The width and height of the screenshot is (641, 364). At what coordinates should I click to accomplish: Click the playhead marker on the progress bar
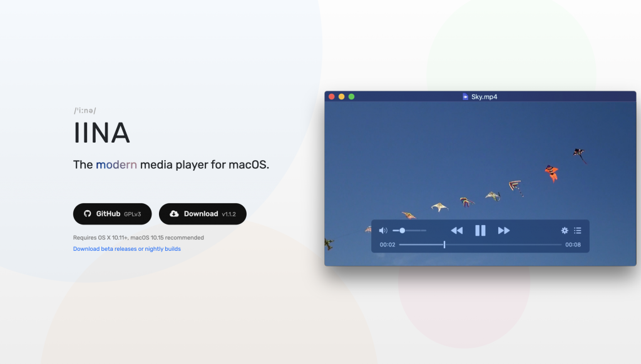click(444, 245)
